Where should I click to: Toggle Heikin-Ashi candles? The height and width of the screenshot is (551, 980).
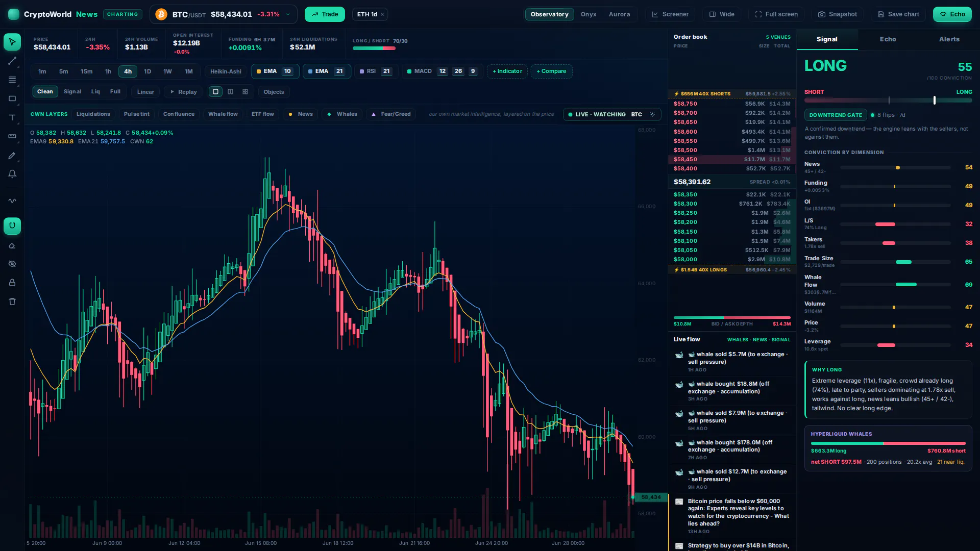226,71
